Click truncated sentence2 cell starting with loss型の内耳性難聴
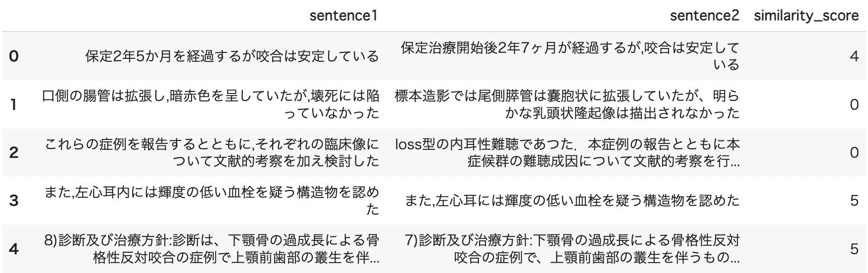Screen dimensions: 868x273 (x=568, y=152)
